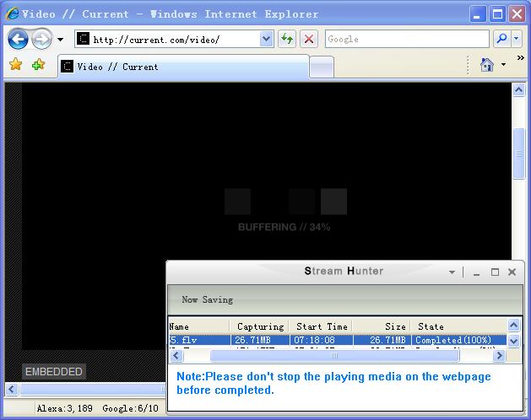Minimize the Internet Explorer window
531x420 pixels.
click(477, 14)
